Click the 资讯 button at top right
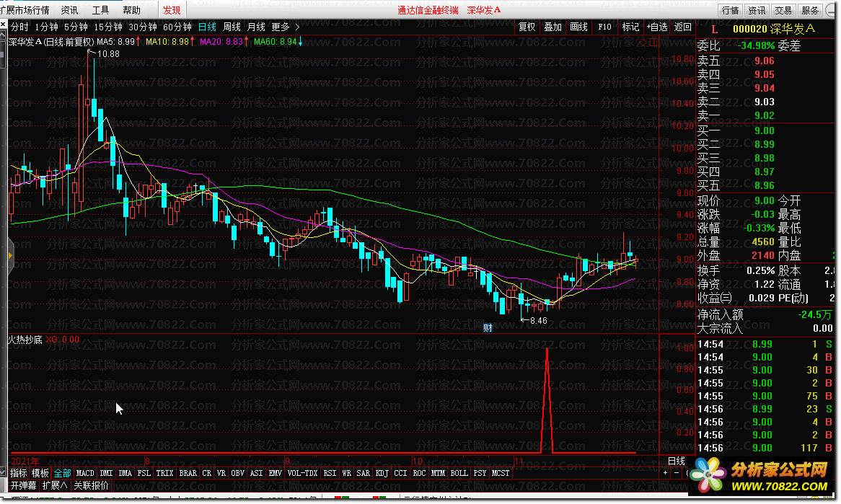Viewport: 841px width, 504px height. pyautogui.click(x=757, y=10)
